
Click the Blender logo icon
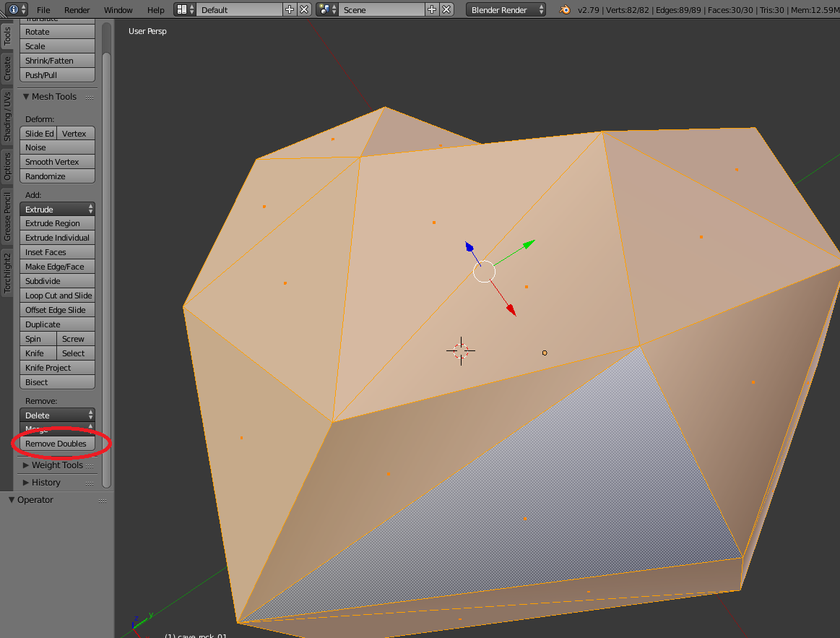point(565,10)
